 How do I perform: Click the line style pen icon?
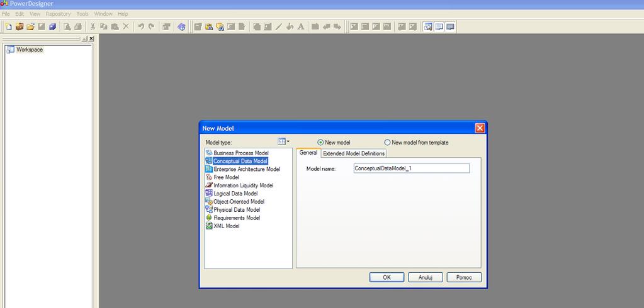[279, 27]
